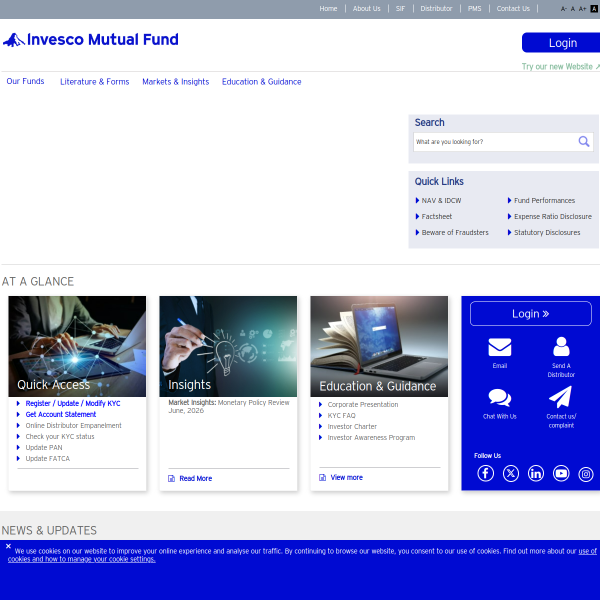Open Online Distributor Empanelment link

[73, 426]
